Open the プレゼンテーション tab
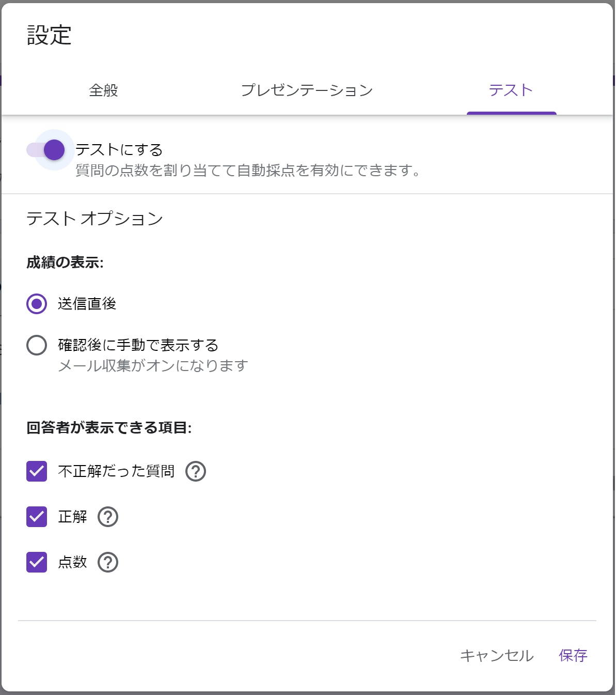This screenshot has width=616, height=695. click(307, 90)
